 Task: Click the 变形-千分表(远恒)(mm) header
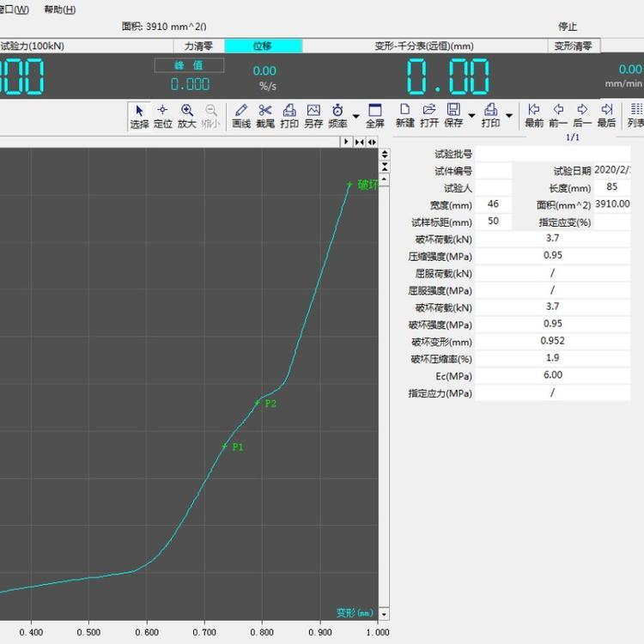coord(424,46)
